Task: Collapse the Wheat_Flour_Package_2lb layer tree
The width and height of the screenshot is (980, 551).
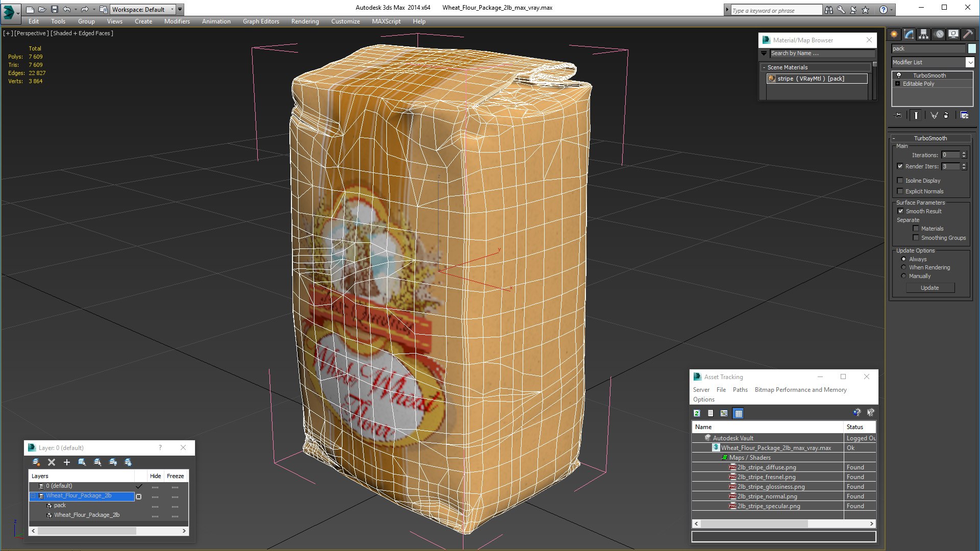Action: click(x=33, y=496)
